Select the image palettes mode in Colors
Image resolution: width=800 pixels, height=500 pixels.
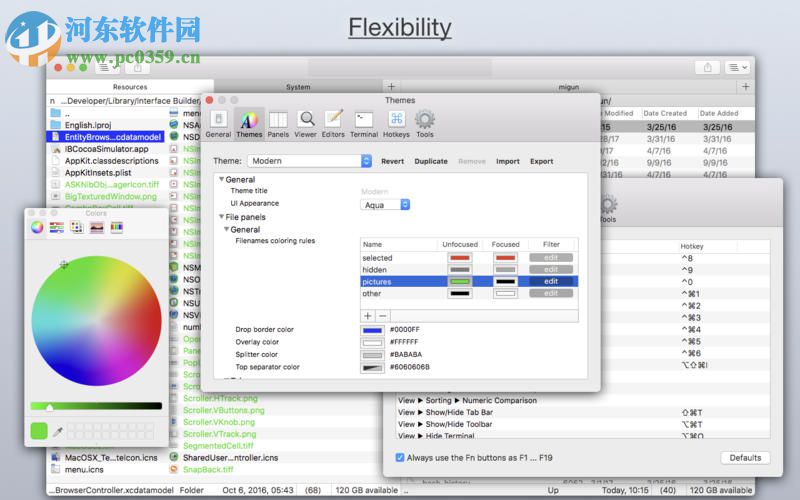point(97,228)
